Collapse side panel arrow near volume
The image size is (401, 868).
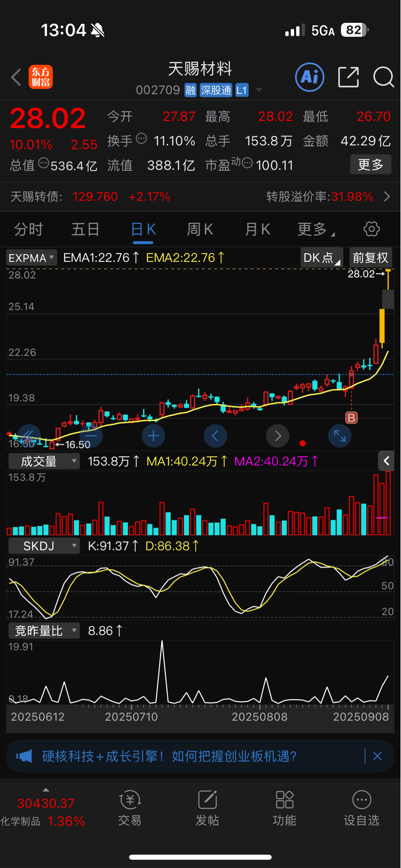click(x=386, y=461)
